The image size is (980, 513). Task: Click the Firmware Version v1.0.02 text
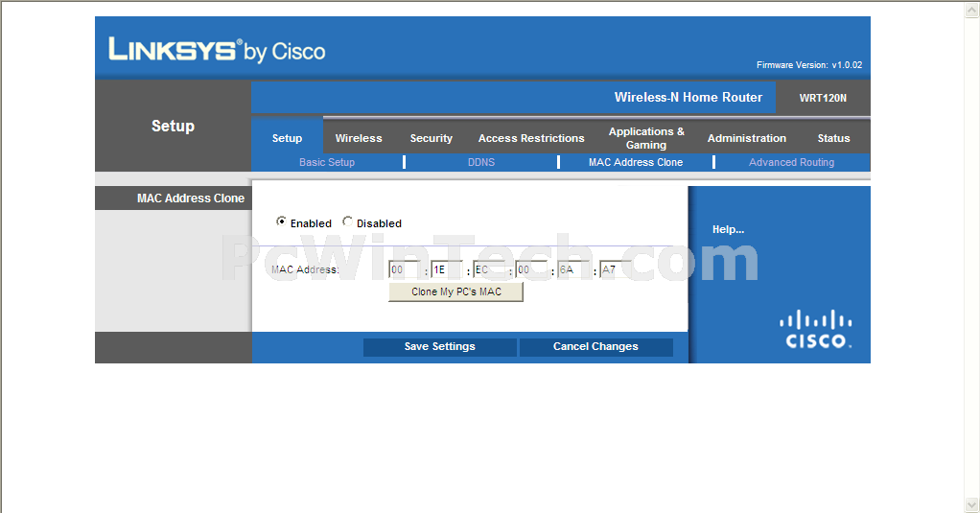tap(809, 65)
